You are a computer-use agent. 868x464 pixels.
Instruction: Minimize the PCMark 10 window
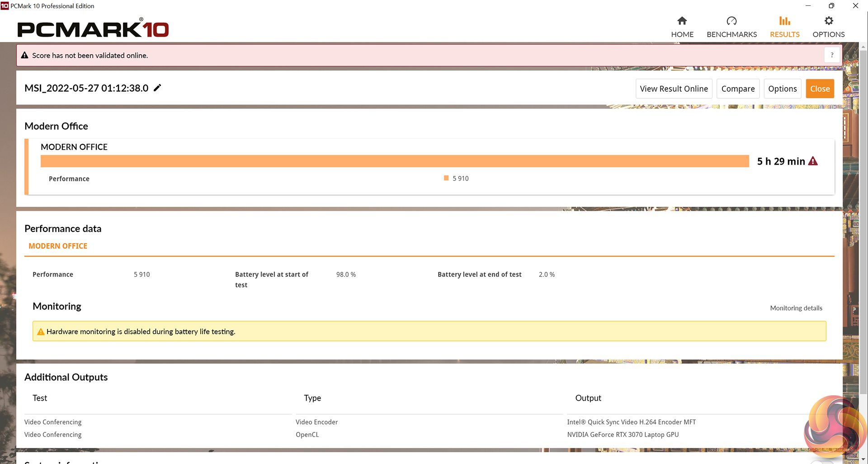(x=808, y=6)
